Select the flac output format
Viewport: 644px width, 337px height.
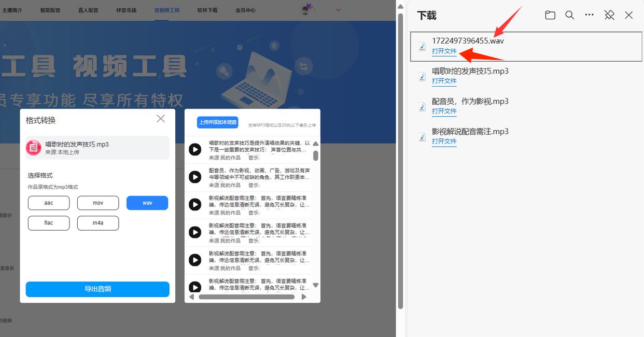[x=49, y=223]
